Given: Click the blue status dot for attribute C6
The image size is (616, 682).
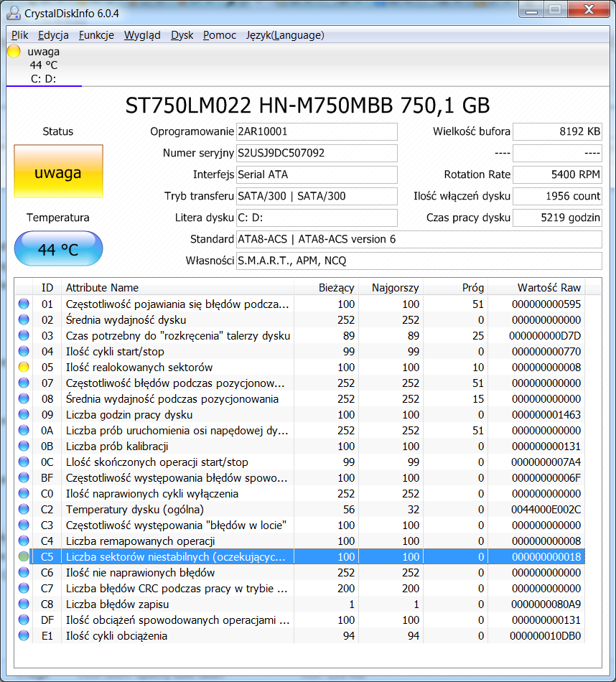Looking at the screenshot, I should pos(24,572).
